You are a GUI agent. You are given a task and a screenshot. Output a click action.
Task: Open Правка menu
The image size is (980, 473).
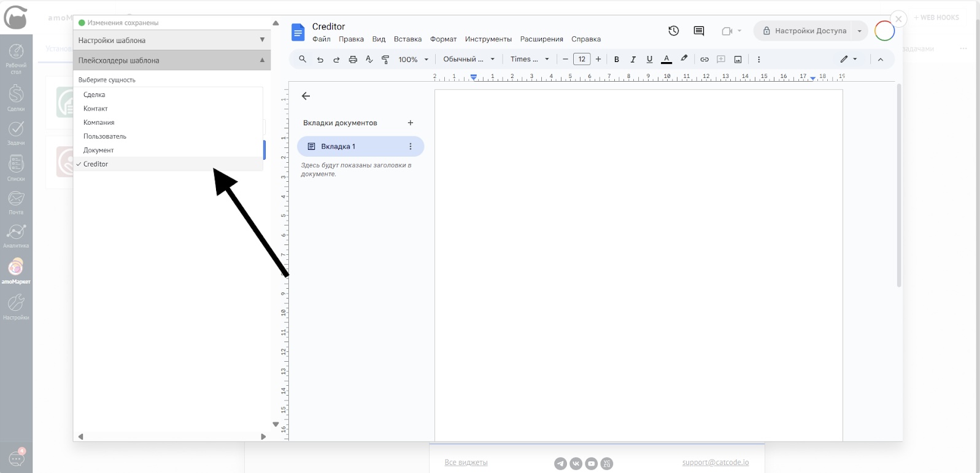click(351, 39)
